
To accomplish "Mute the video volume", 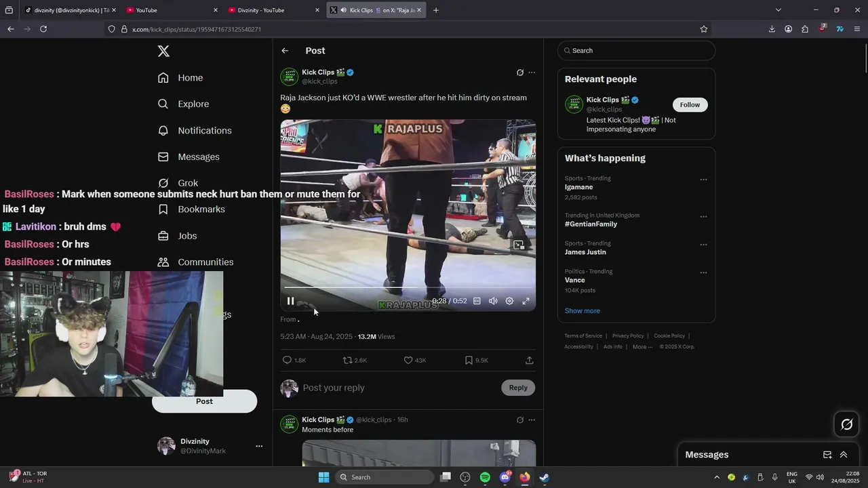I will tap(493, 301).
